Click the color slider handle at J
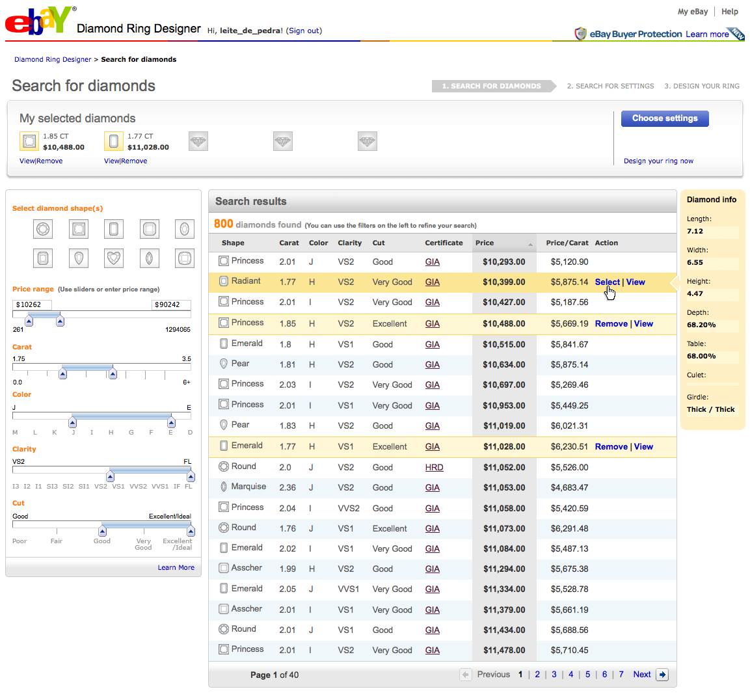Viewport: 750px width, 700px height. coord(72,423)
